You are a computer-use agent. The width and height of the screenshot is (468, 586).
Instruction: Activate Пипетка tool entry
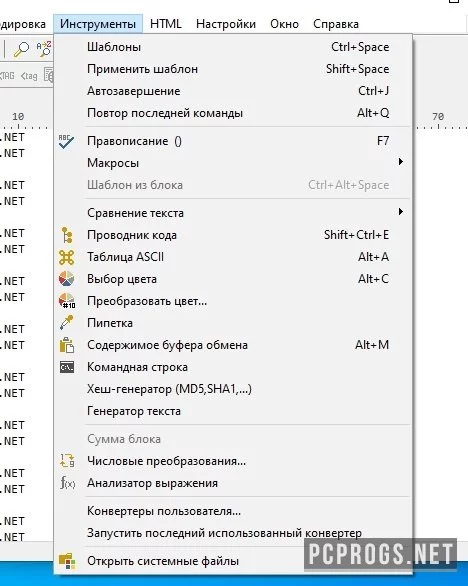pos(234,323)
